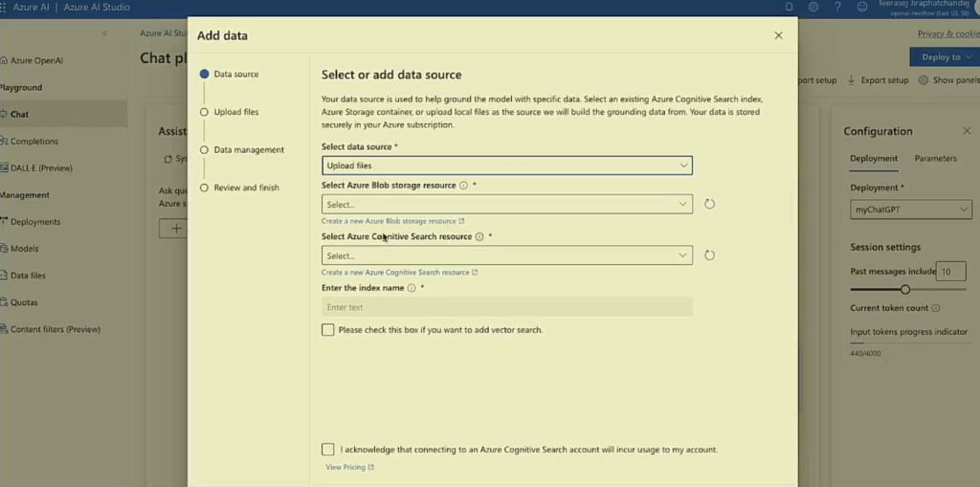Open the user account name in top bar

(x=924, y=3)
